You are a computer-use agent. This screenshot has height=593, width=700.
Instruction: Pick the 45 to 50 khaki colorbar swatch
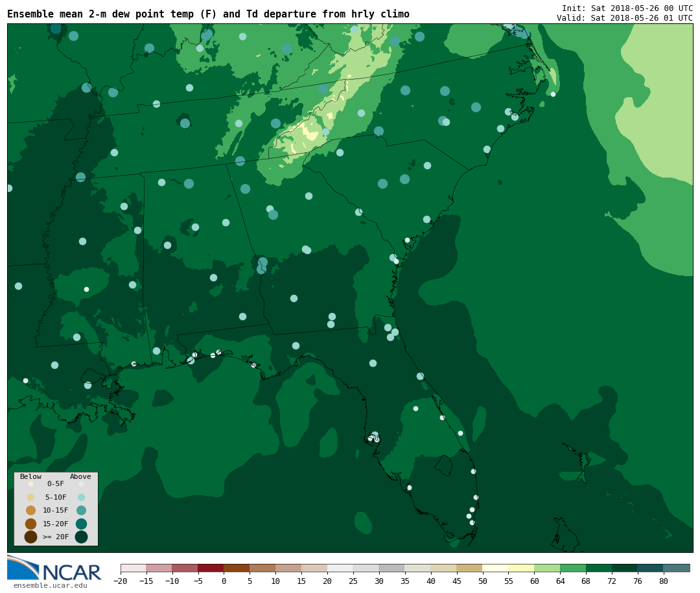pyautogui.click(x=470, y=568)
